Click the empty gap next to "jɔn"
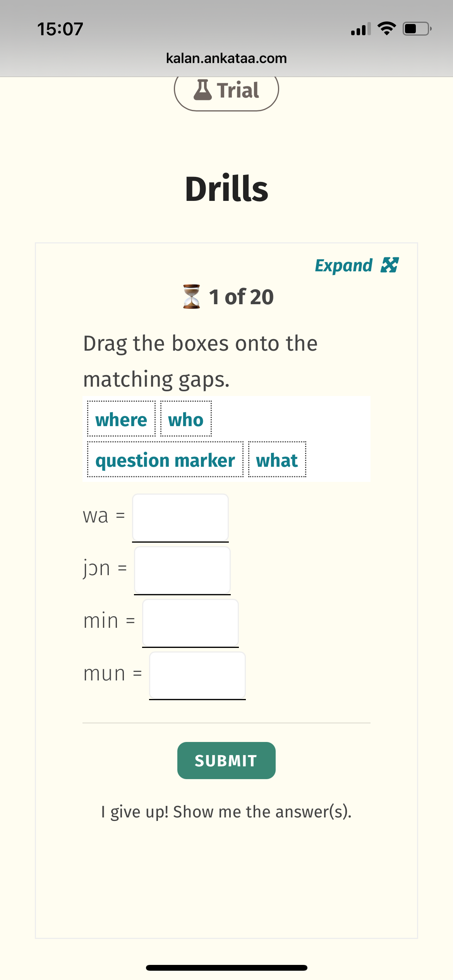The width and height of the screenshot is (453, 980). [x=182, y=570]
